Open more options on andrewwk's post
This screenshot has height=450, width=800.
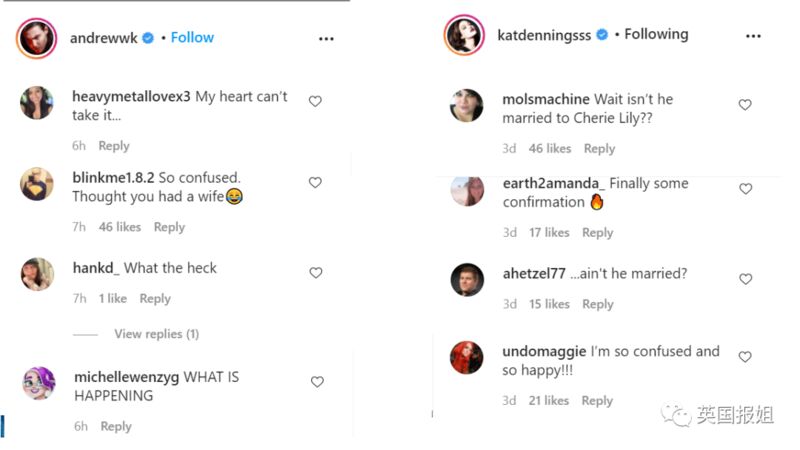tap(326, 38)
